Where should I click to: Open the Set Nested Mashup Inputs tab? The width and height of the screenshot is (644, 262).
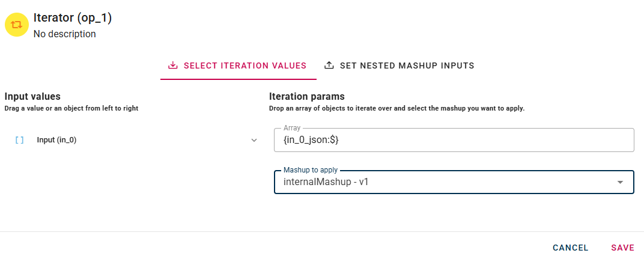(x=399, y=65)
